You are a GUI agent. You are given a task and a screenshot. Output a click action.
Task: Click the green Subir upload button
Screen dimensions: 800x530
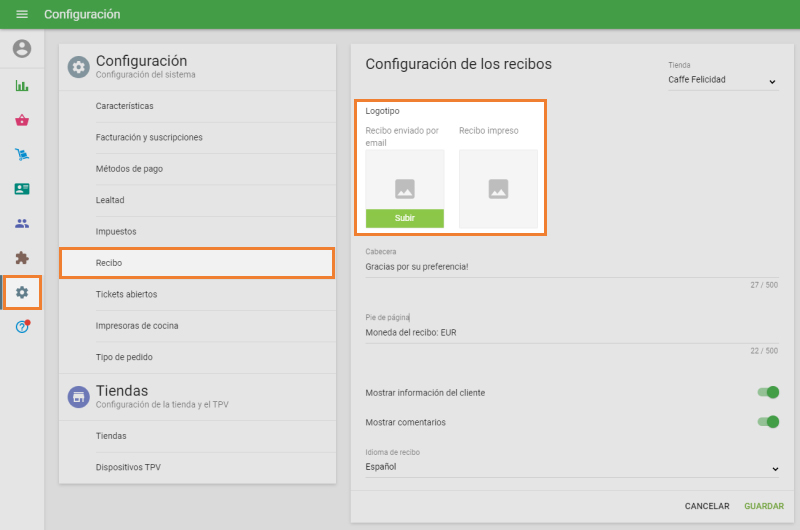[x=404, y=218]
